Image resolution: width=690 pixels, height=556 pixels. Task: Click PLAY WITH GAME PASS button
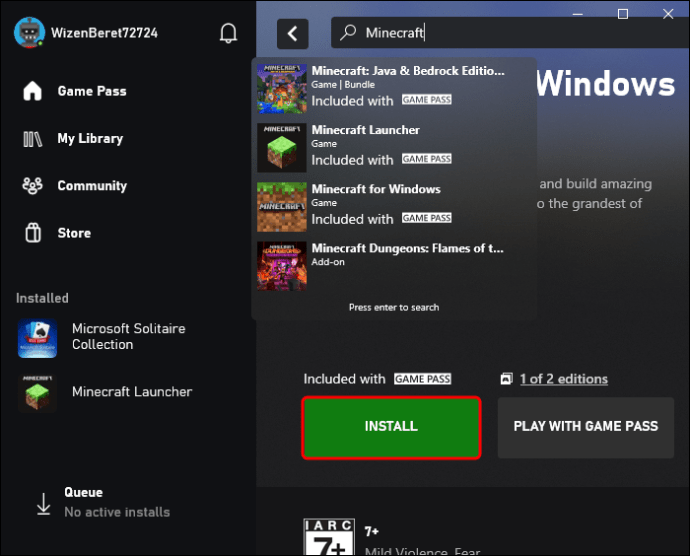tap(586, 428)
